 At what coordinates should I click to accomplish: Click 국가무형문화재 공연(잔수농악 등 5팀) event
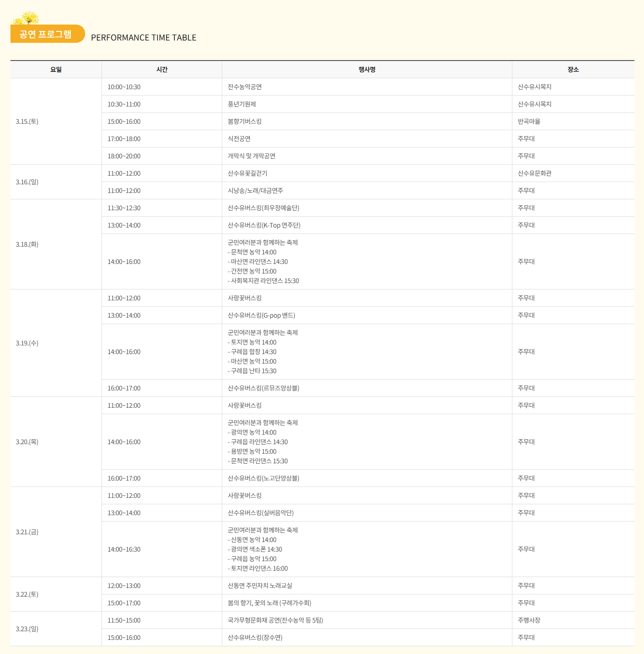pos(276,620)
